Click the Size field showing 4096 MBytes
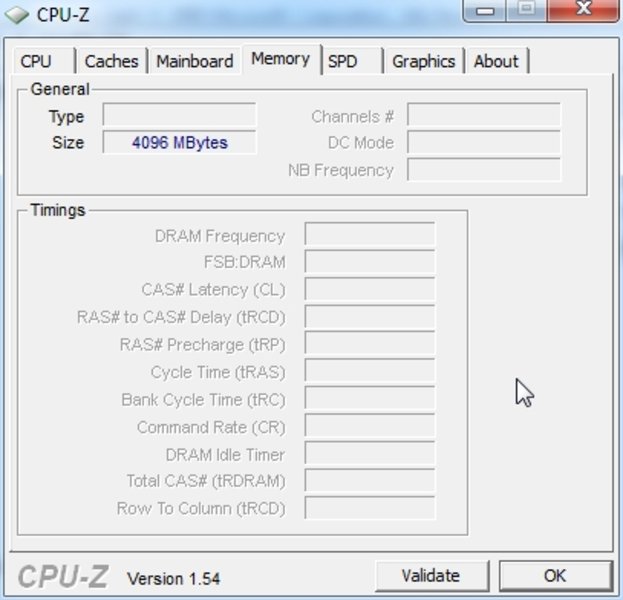The height and width of the screenshot is (600, 623). [179, 142]
